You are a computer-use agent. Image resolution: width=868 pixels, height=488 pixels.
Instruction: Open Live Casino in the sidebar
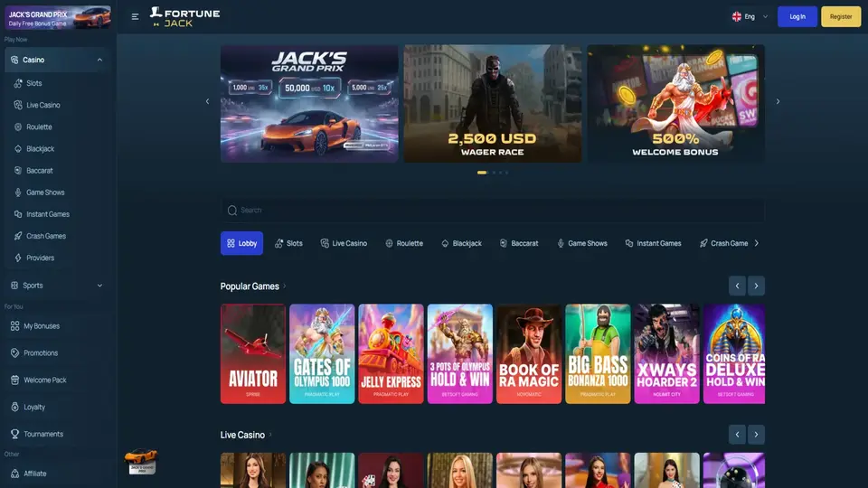pyautogui.click(x=42, y=105)
